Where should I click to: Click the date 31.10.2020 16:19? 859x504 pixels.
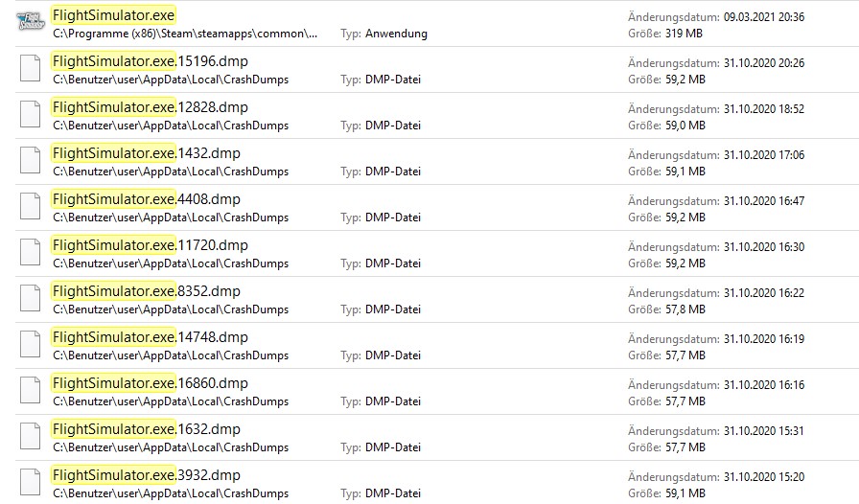coord(764,339)
